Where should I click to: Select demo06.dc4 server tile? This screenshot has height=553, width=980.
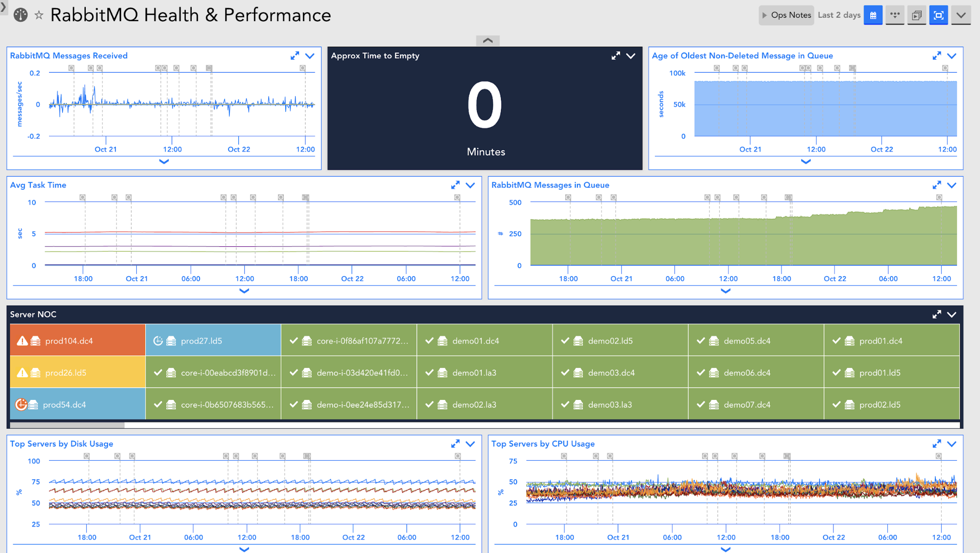[756, 372]
